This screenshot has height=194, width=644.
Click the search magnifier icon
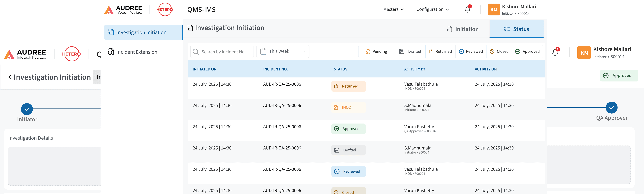pos(196,51)
